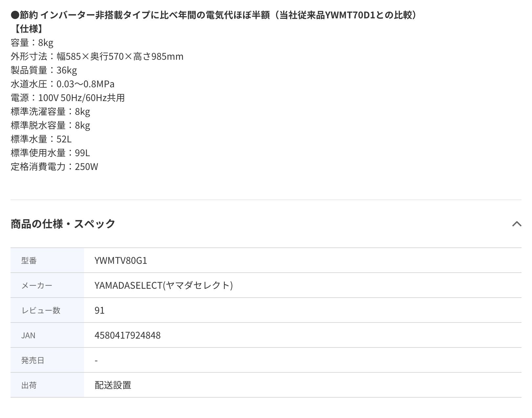Click the レビュー数 label cell

(41, 310)
